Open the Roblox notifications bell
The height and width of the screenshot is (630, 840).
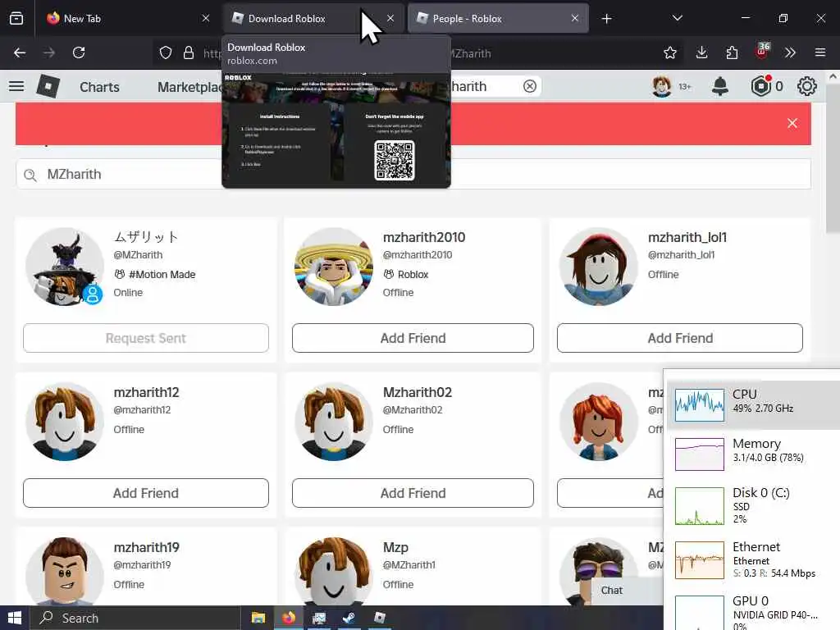pos(720,86)
